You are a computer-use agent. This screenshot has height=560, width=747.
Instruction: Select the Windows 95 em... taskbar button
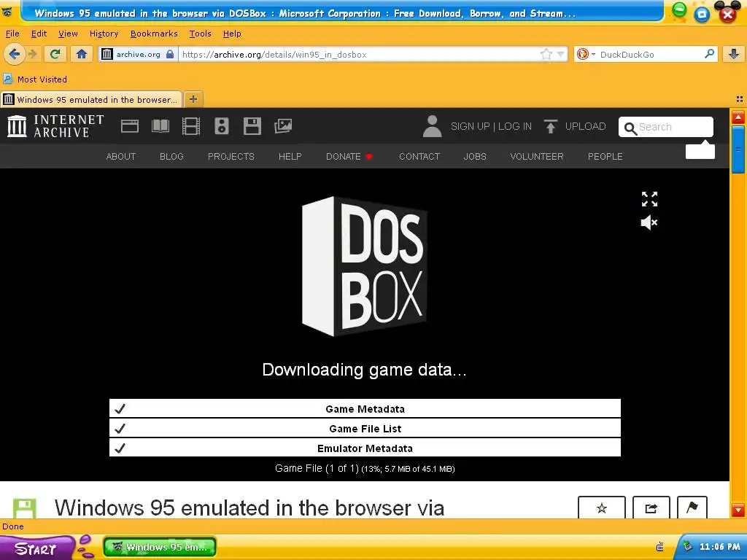(x=160, y=547)
